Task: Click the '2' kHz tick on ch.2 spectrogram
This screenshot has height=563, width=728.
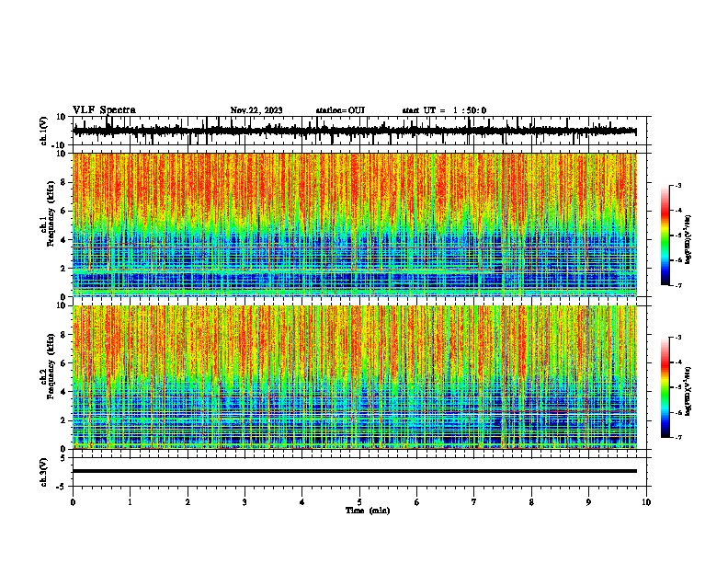Action: point(64,420)
